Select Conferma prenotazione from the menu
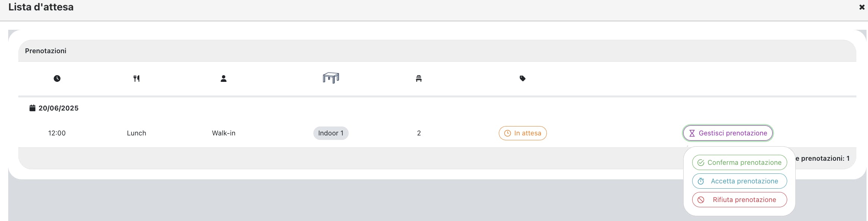Screen dimensions: 868x221 [x=739, y=163]
